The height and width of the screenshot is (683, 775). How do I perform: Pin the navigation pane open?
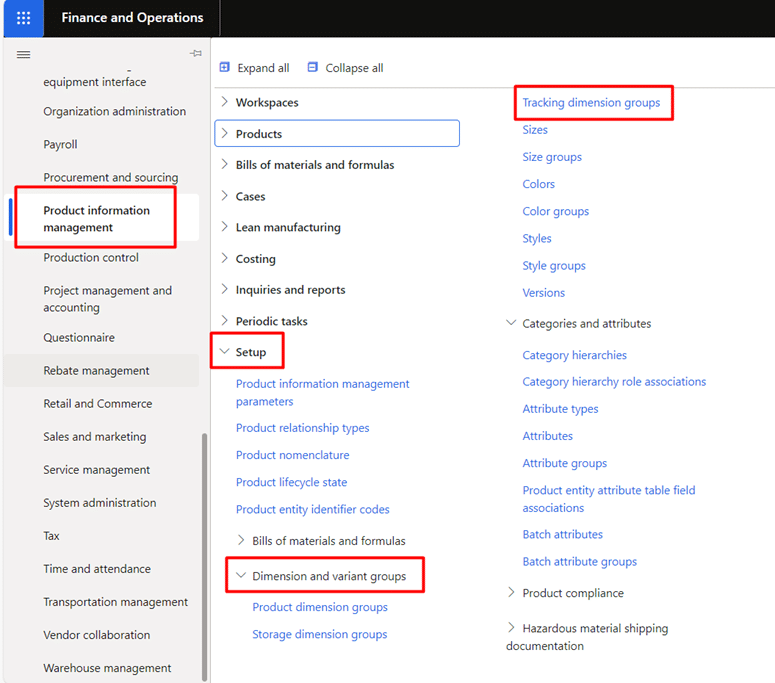click(x=196, y=53)
